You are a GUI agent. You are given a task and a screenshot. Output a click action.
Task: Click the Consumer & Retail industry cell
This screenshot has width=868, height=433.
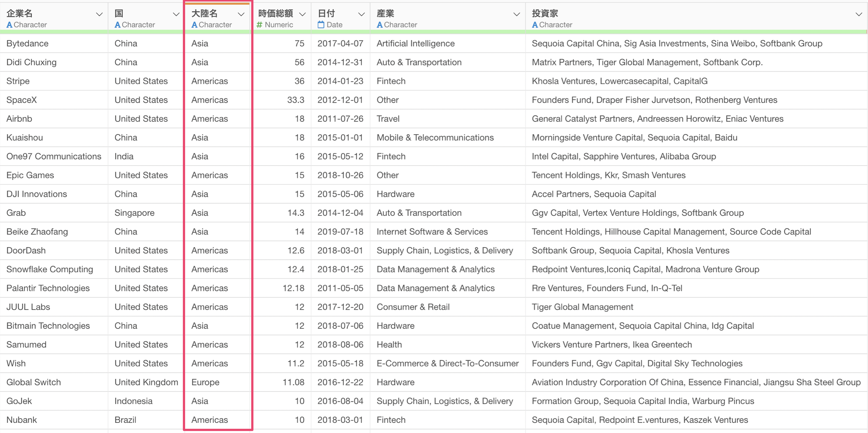pyautogui.click(x=448, y=307)
